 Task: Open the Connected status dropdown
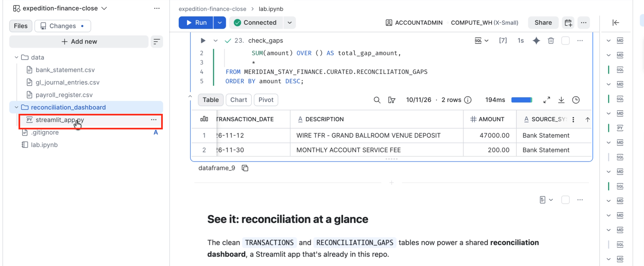click(x=290, y=22)
